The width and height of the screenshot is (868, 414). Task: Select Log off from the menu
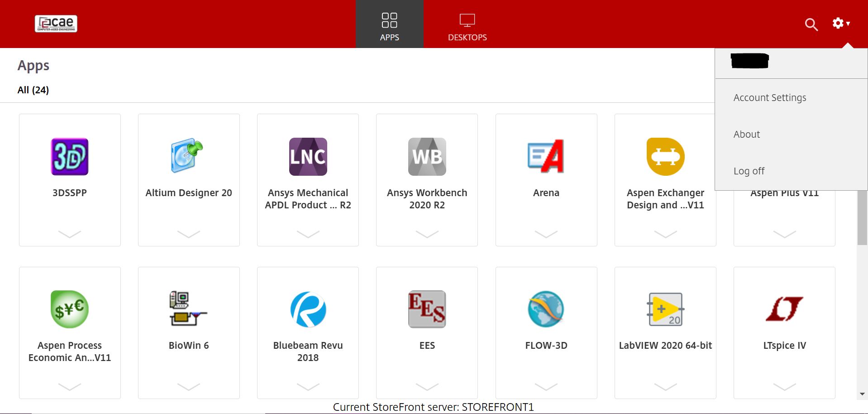click(x=749, y=171)
